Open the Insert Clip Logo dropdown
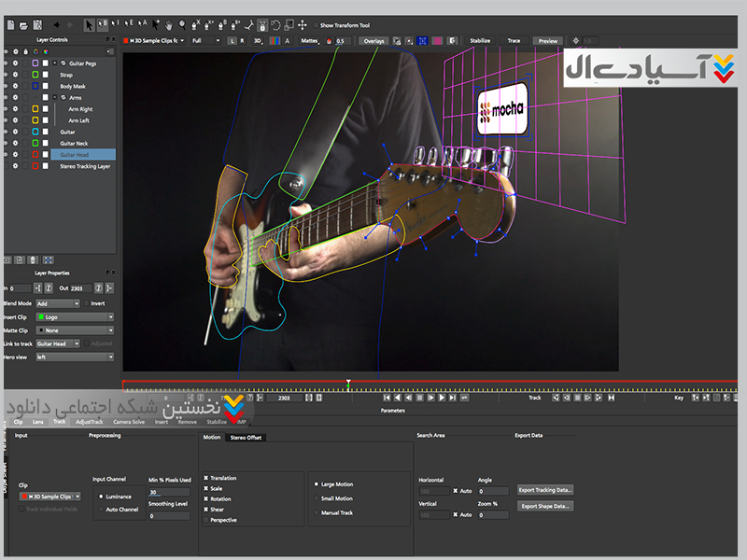This screenshot has width=747, height=560. [74, 316]
